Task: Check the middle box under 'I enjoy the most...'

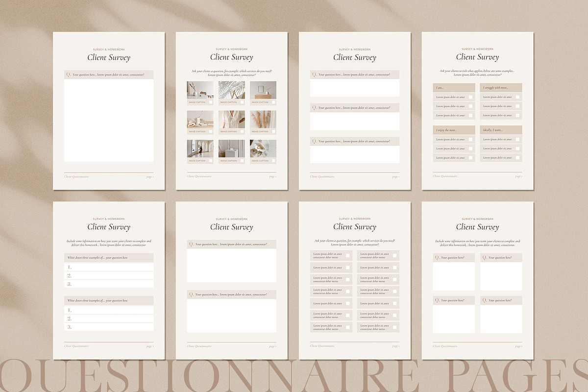Action: (470, 148)
